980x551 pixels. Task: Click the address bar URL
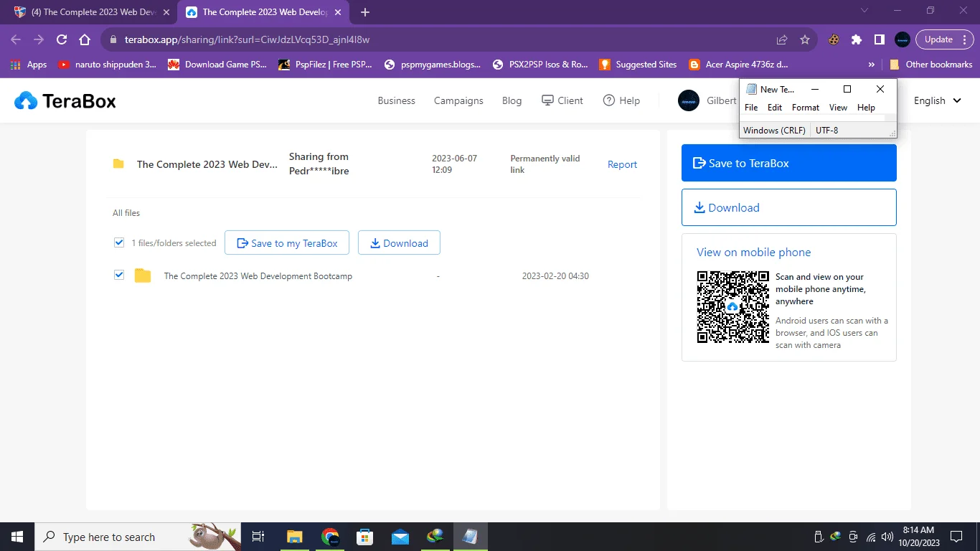click(248, 39)
